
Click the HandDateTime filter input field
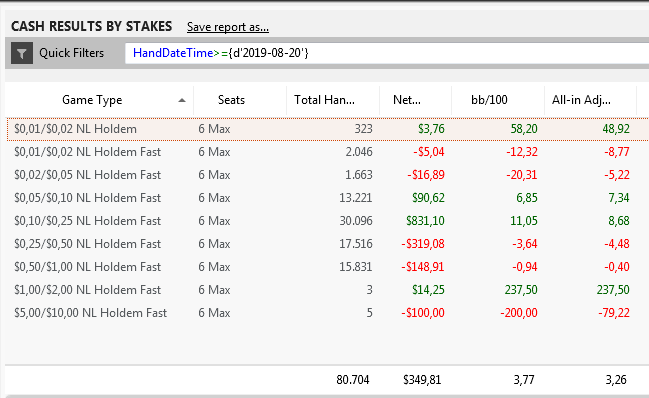click(x=387, y=53)
